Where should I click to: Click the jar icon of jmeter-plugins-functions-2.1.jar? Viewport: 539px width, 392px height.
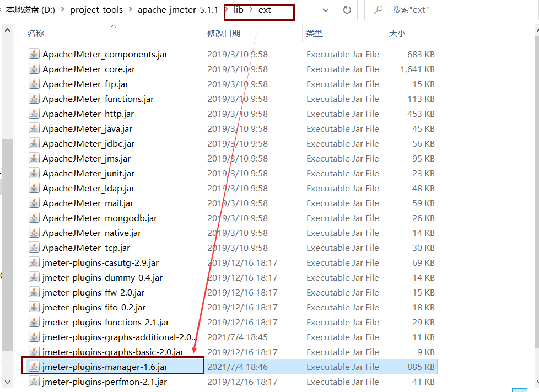(x=34, y=322)
